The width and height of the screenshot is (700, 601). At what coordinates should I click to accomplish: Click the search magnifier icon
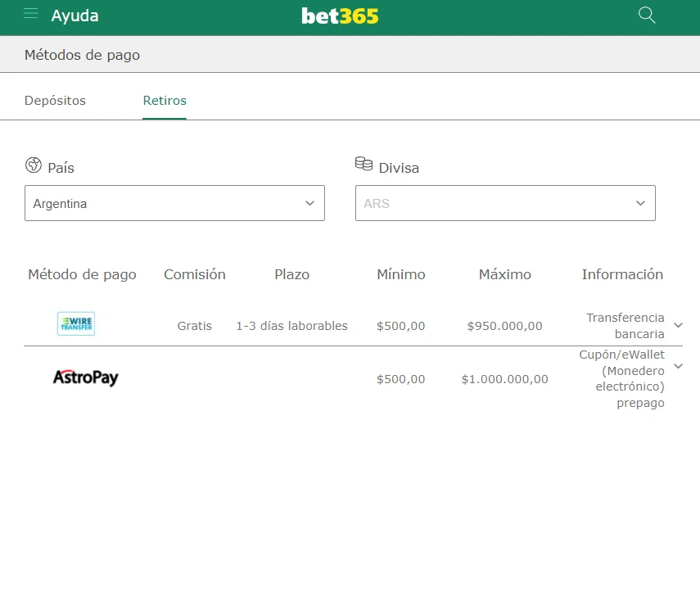[647, 16]
